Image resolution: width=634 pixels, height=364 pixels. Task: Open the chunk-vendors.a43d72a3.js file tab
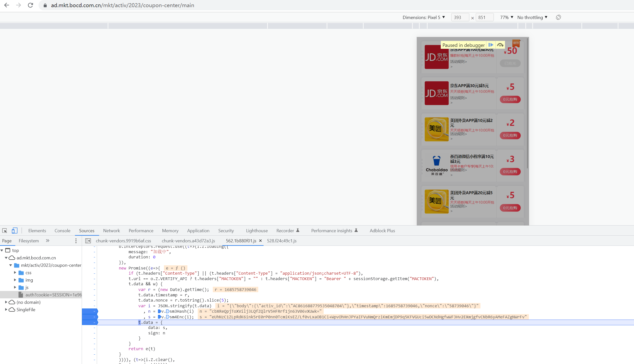point(188,241)
